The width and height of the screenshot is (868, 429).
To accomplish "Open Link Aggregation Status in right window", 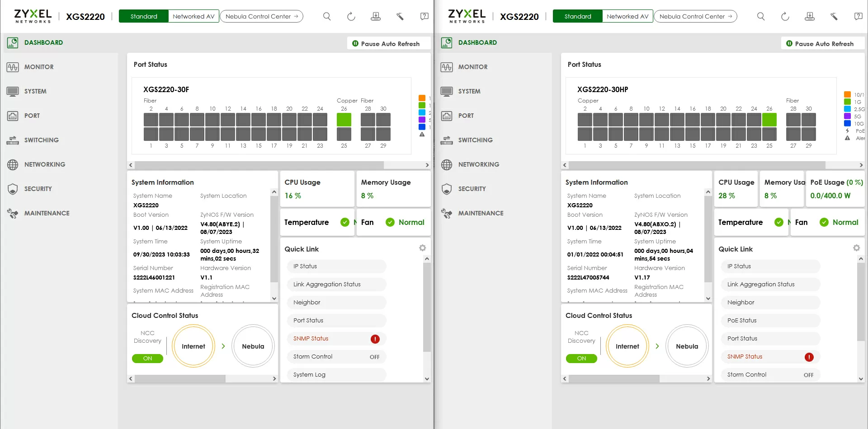I will 771,284.
